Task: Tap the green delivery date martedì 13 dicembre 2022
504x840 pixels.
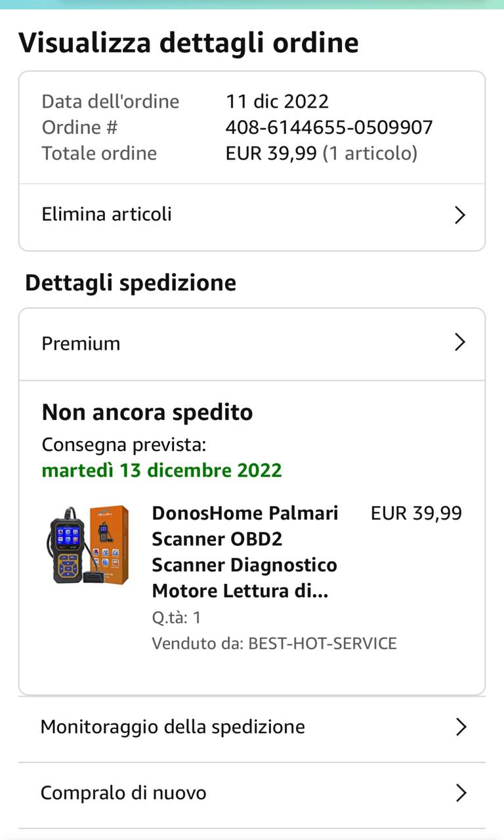Action: 162,471
